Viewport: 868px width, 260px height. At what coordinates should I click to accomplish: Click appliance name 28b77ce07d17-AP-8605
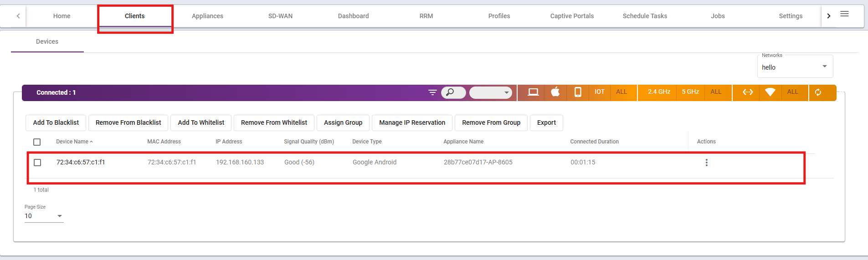478,162
